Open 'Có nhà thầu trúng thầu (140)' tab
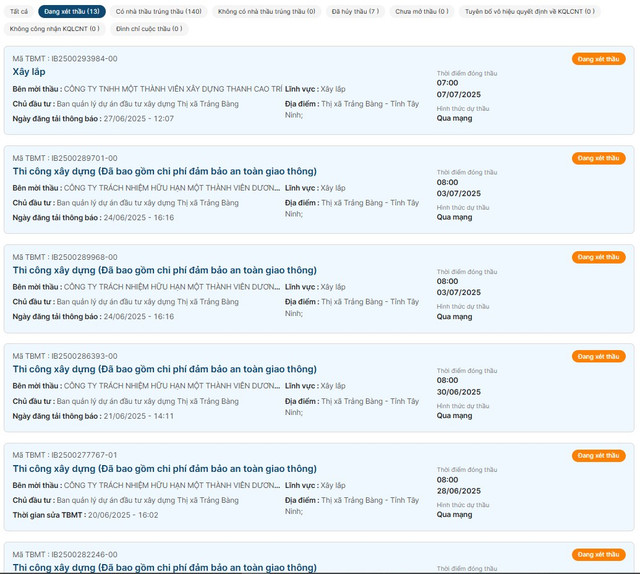The width and height of the screenshot is (640, 574). tap(158, 12)
